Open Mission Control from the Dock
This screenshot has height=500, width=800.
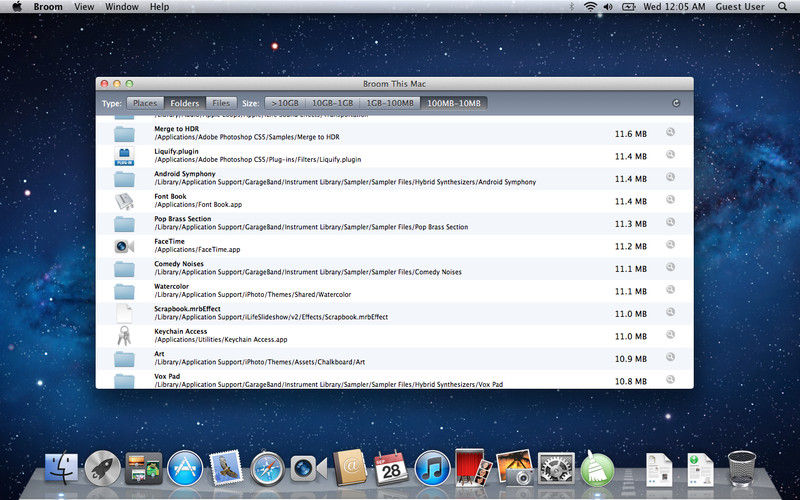pyautogui.click(x=144, y=468)
